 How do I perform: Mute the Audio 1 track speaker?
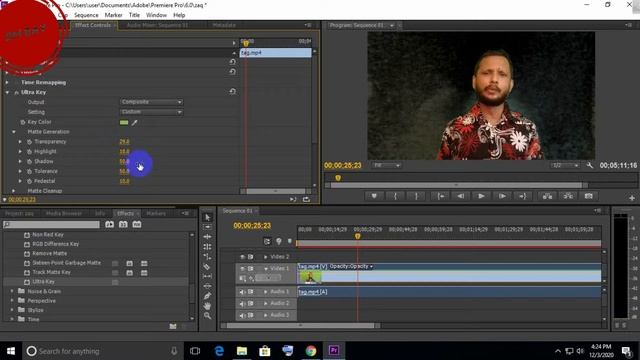click(242, 292)
